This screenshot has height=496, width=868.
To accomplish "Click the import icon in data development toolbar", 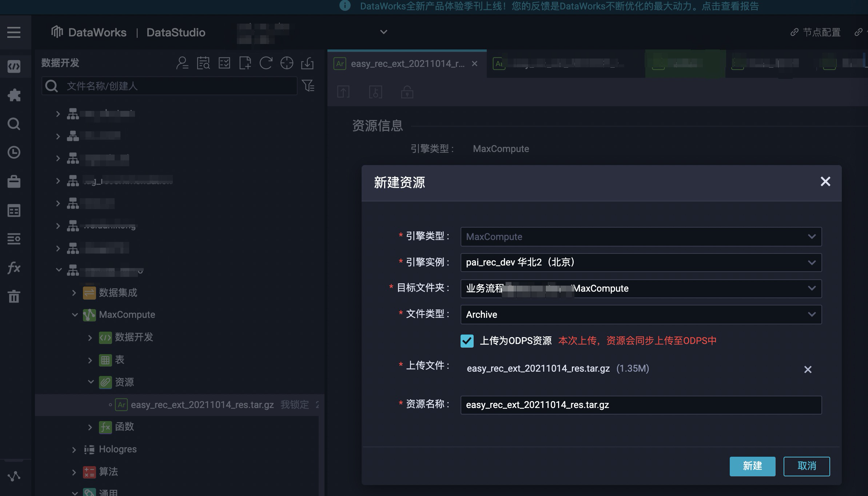I will pyautogui.click(x=307, y=63).
